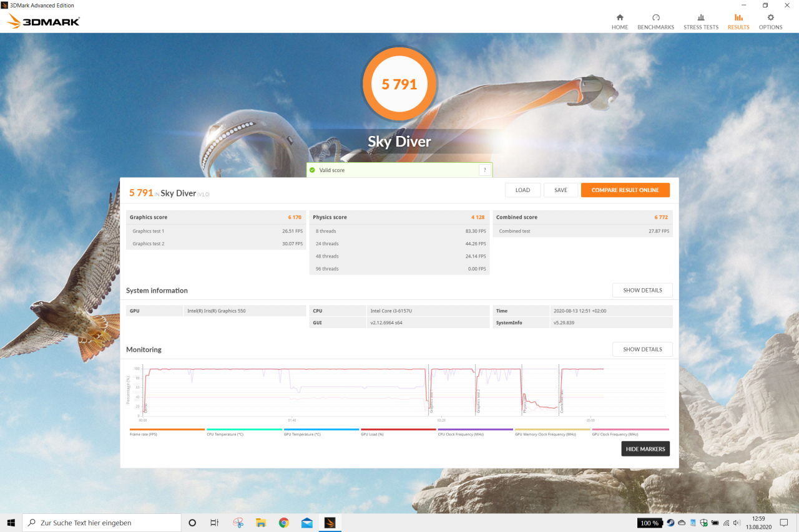Click the Graphics test 2 row
The height and width of the screenshot is (532, 799).
point(216,244)
